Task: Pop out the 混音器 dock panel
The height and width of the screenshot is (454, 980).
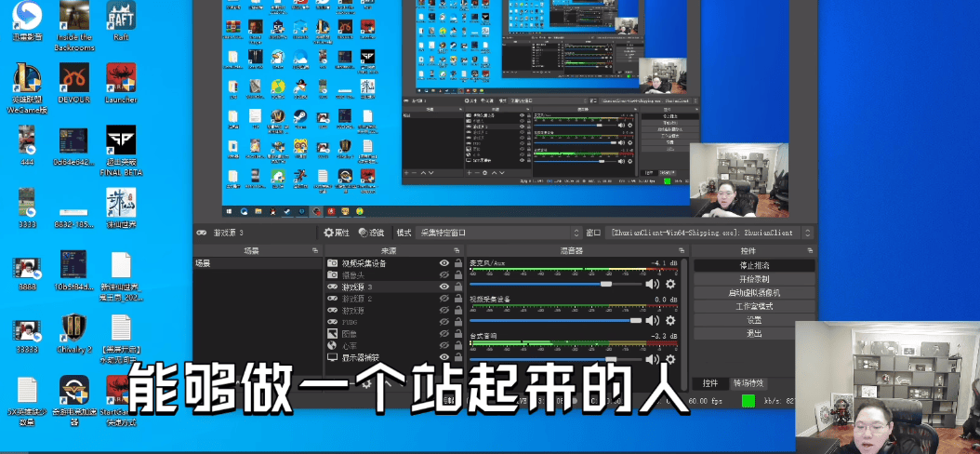Action: pos(682,251)
